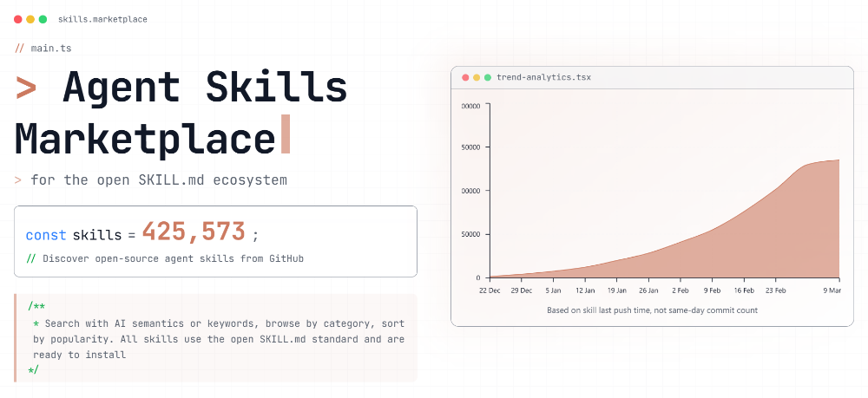Click the '9 Mar' label on chart axis
This screenshot has height=398, width=868.
(x=830, y=290)
